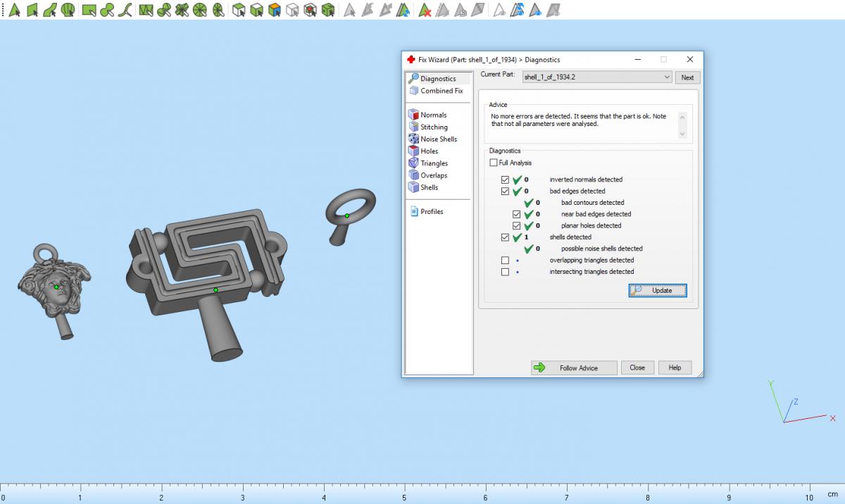The height and width of the screenshot is (504, 845).
Task: Go to the Holes fix page
Action: [429, 151]
